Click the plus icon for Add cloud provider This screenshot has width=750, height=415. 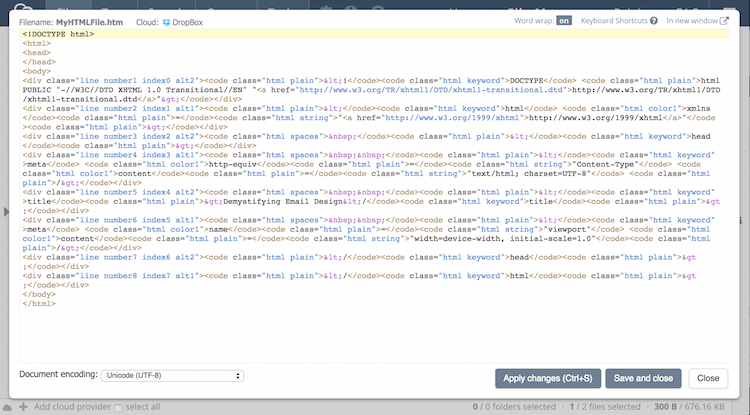[24, 407]
